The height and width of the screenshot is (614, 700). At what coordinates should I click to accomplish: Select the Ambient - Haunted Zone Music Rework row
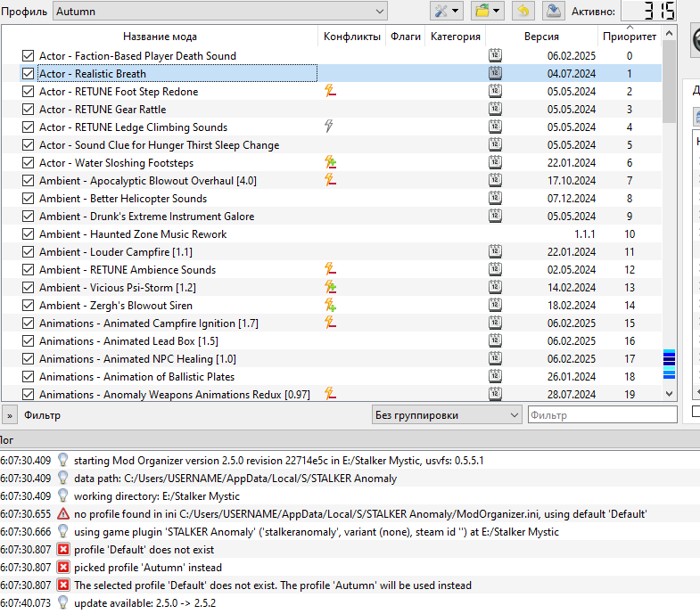tap(133, 234)
